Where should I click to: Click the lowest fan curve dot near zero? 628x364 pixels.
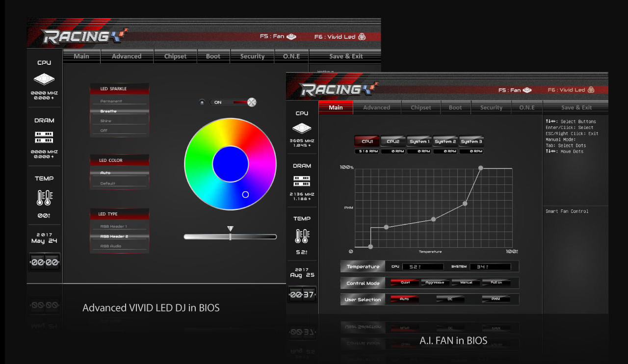click(370, 247)
